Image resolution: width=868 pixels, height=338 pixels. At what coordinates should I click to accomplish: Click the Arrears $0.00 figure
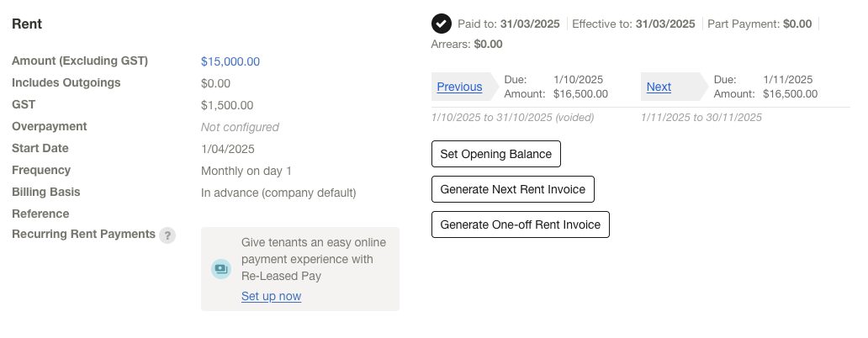point(488,44)
